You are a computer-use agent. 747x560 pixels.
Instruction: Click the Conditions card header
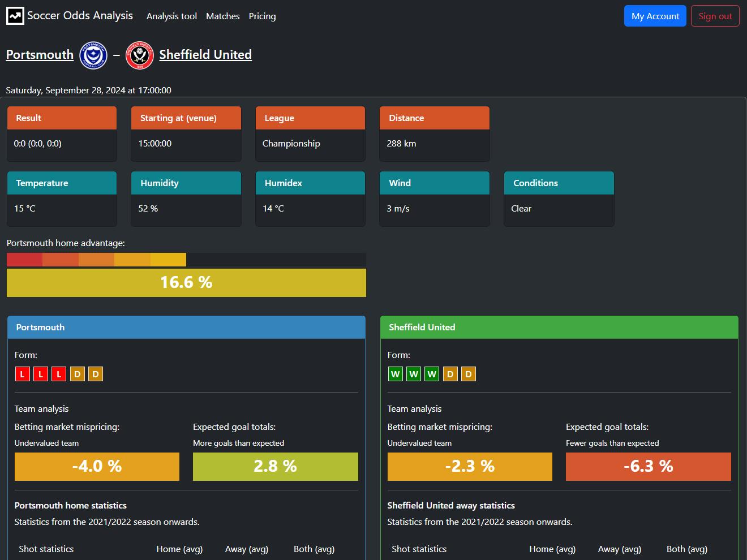(x=559, y=183)
